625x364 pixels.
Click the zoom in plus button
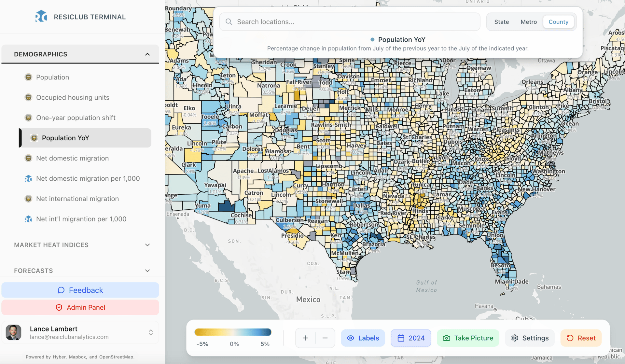[x=305, y=338]
